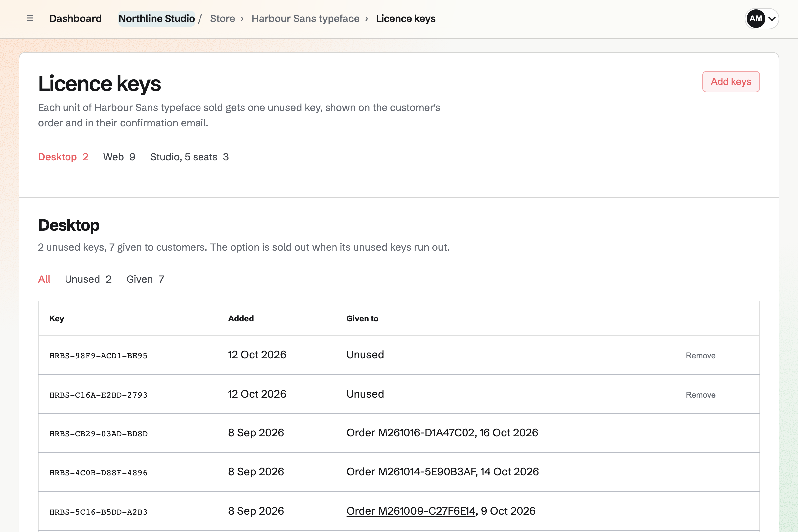This screenshot has height=532, width=798.
Task: Open Order M261014-5E90B3AF
Action: pyautogui.click(x=411, y=471)
